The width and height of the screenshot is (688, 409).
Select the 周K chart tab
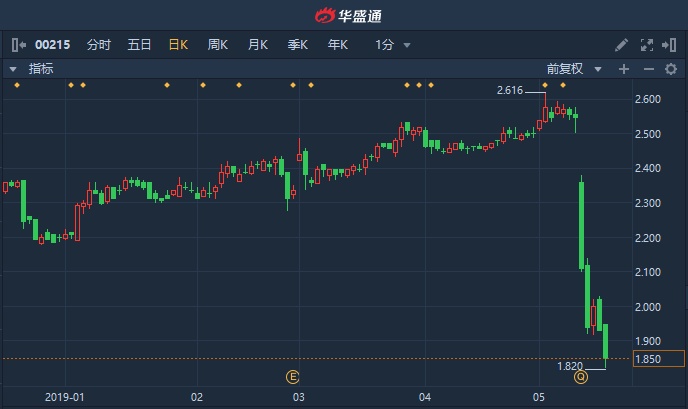pyautogui.click(x=218, y=45)
